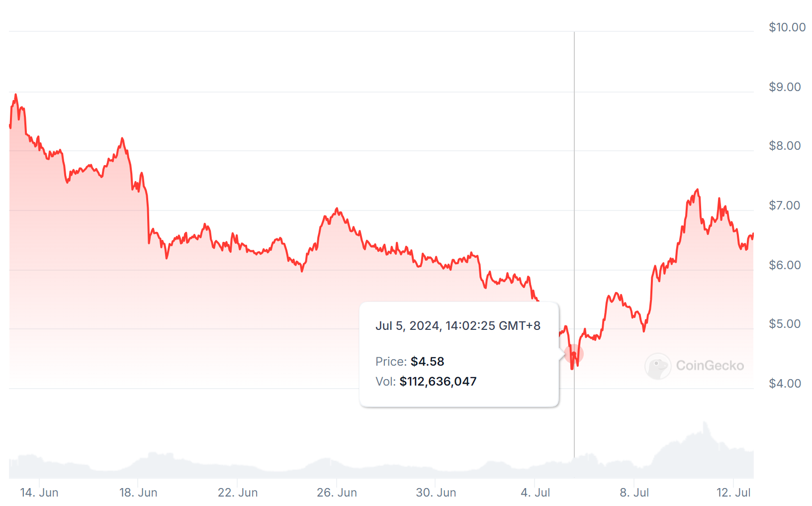
Task: Click the 8. Jul x-axis label
Action: [634, 493]
